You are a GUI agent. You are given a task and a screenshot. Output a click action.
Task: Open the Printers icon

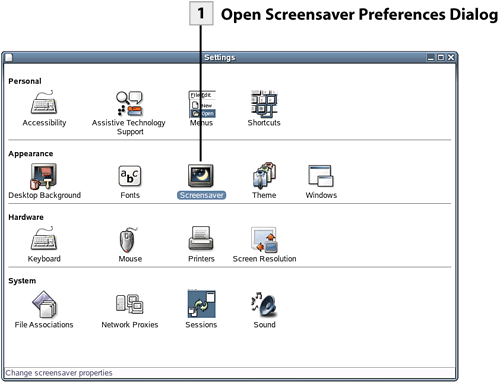pyautogui.click(x=201, y=238)
